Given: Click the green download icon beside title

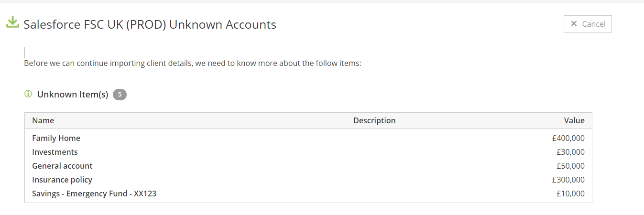Looking at the screenshot, I should point(12,22).
